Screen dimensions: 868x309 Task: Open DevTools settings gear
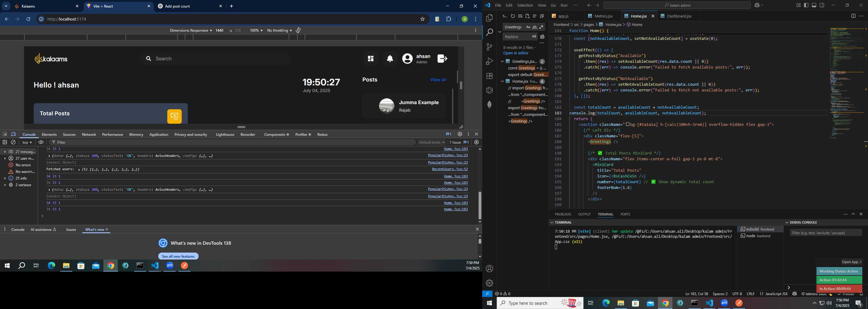(460, 134)
